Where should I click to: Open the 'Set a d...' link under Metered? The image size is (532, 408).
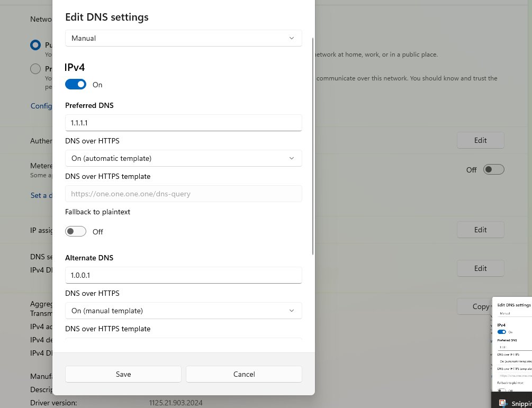tap(41, 195)
